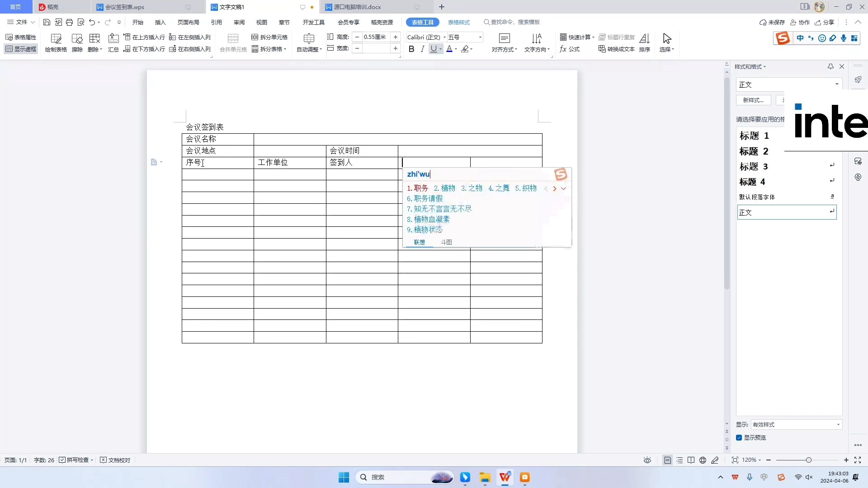Click 文档校对 in the status bar
This screenshot has height=488, width=868.
pyautogui.click(x=119, y=460)
